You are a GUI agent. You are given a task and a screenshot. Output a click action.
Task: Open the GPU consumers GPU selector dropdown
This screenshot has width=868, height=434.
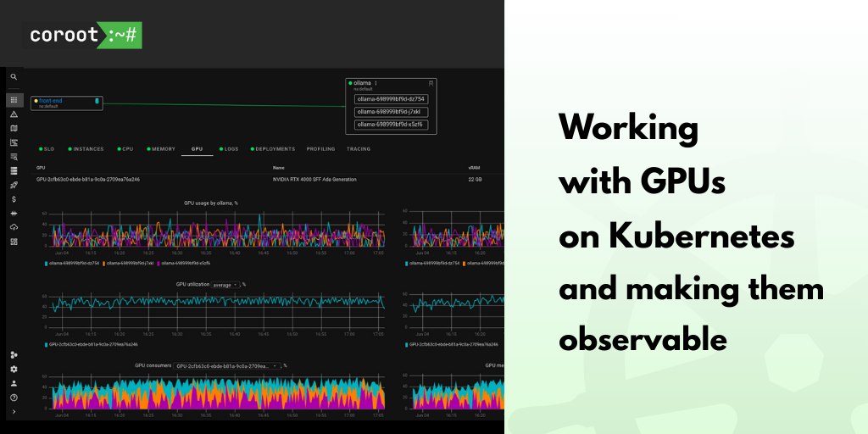pyautogui.click(x=227, y=366)
